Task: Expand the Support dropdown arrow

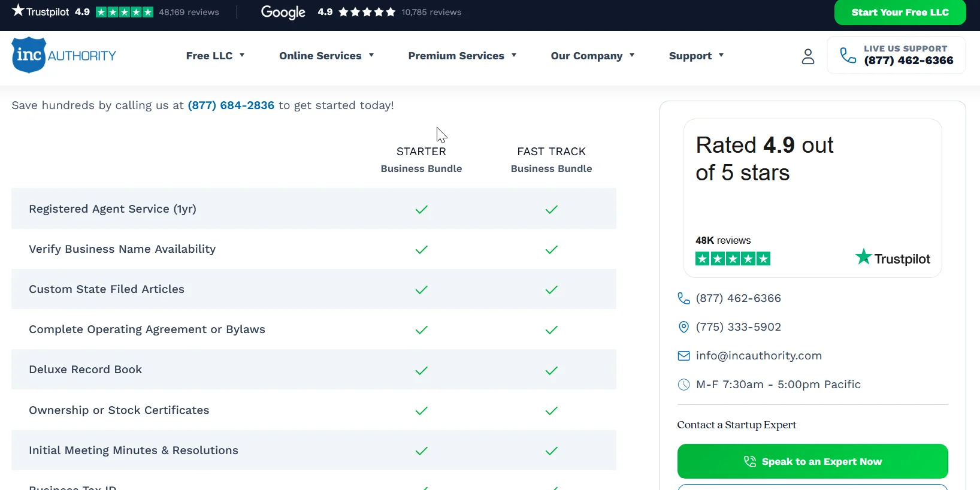Action: pyautogui.click(x=721, y=55)
